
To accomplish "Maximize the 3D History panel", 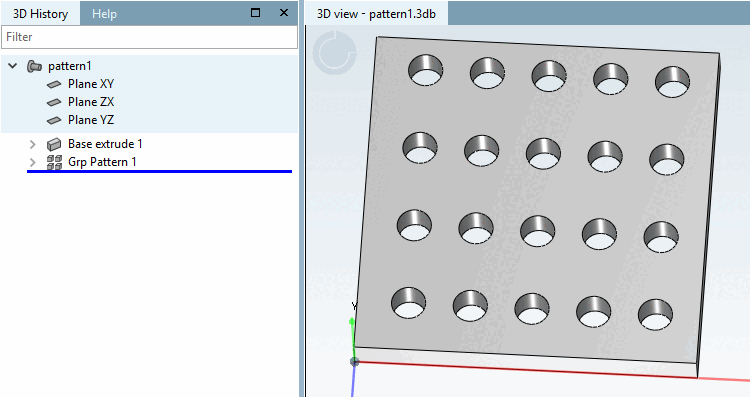I will 256,13.
